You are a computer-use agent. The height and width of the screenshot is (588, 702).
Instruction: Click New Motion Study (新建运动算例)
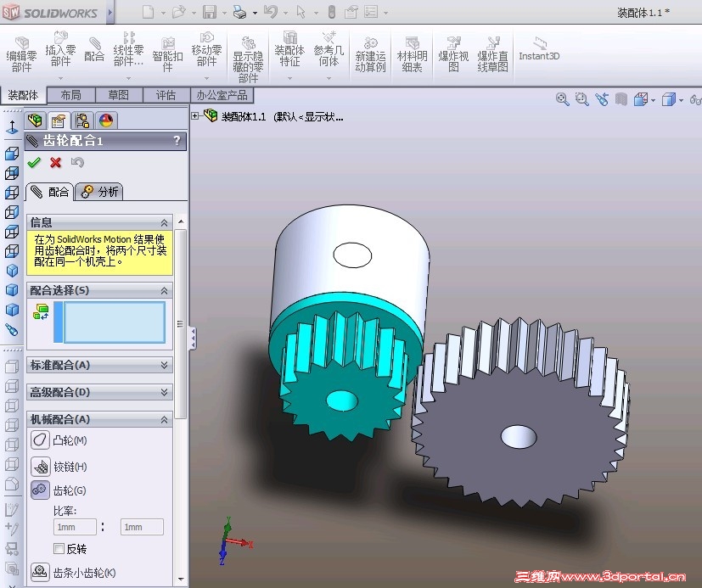point(370,54)
